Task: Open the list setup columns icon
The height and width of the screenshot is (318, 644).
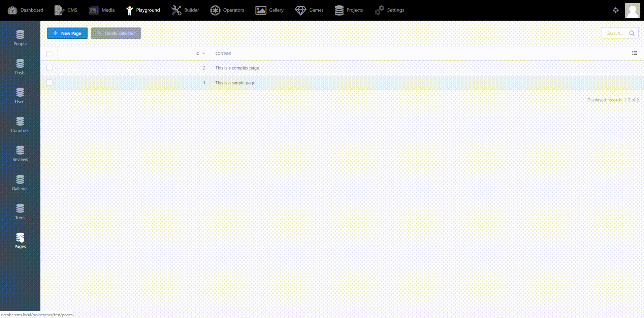Action: [635, 53]
